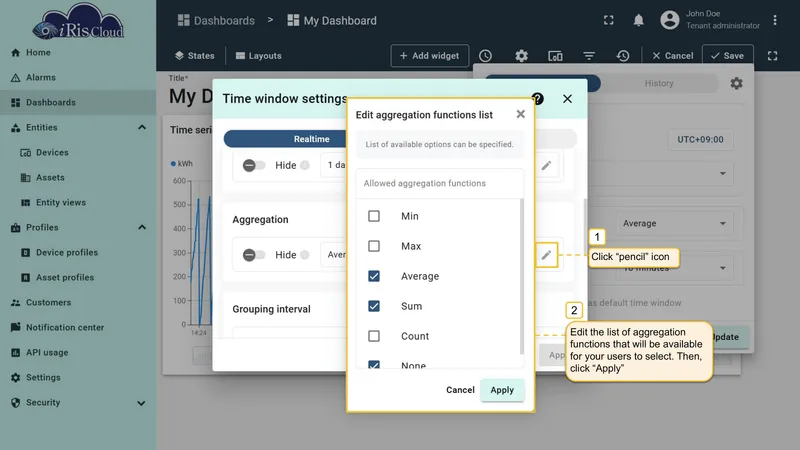Viewport: 800px width, 450px height.
Task: Click My Dashboard breadcrumb
Action: 332,20
